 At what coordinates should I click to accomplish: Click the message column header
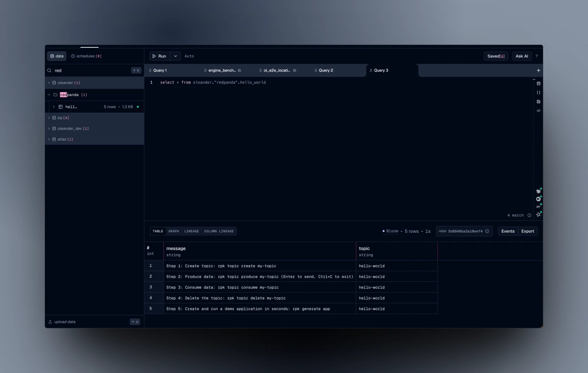tap(260, 251)
